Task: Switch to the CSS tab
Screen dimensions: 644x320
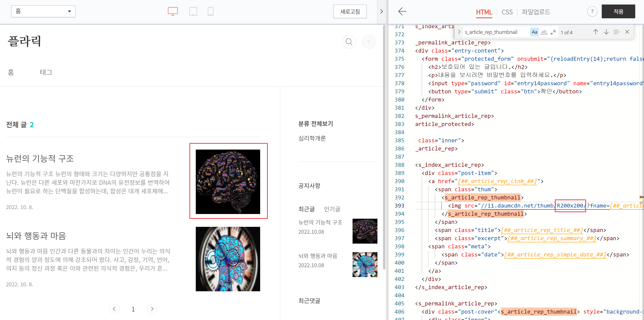Action: (x=507, y=12)
